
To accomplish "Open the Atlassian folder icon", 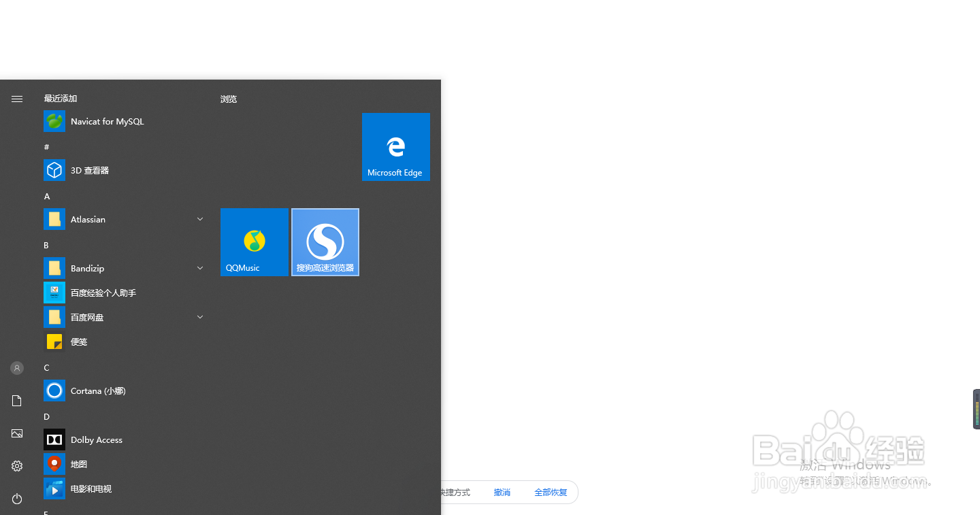I will tap(54, 219).
